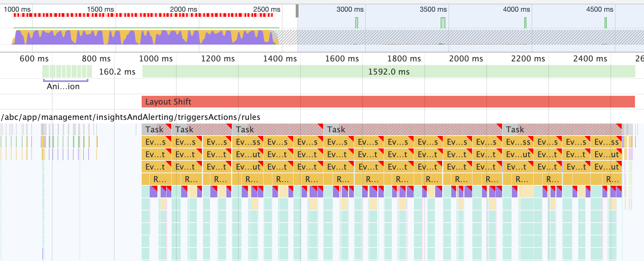This screenshot has width=644, height=261.
Task: Select the last Task block starting near 2200 ms
Action: [x=562, y=129]
